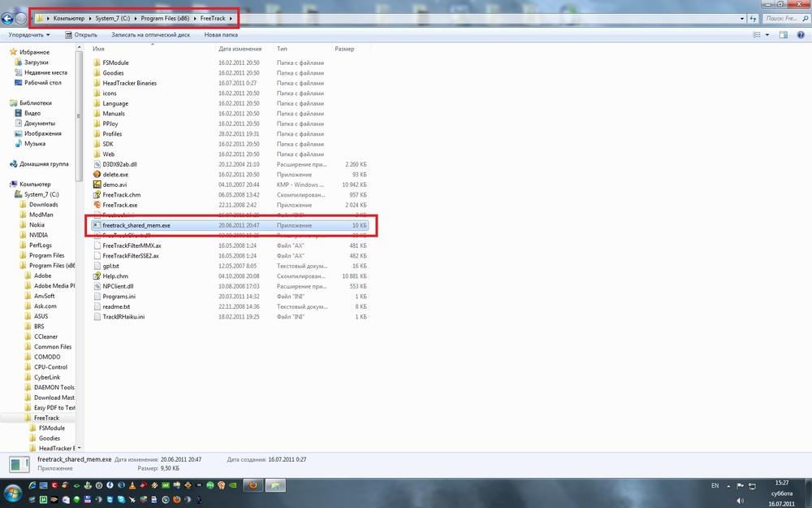
Task: Select freetrack_shared_mem.exe file icon
Action: (x=97, y=225)
